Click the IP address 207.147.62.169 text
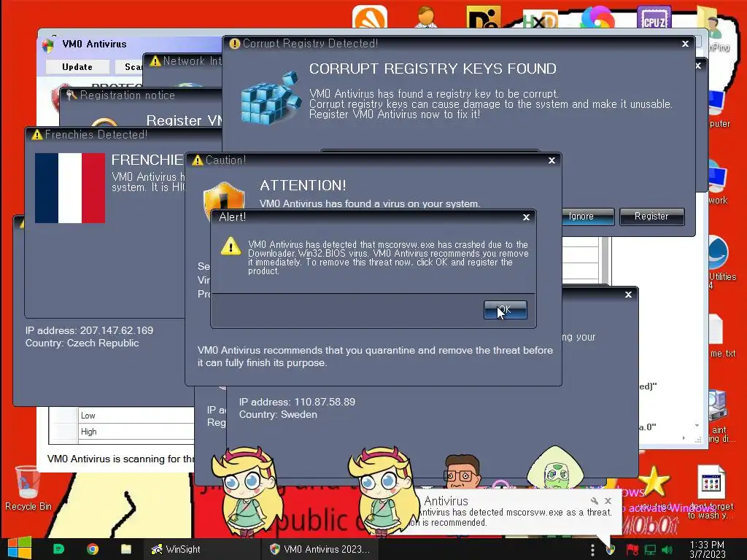The image size is (747, 560). pyautogui.click(x=89, y=330)
